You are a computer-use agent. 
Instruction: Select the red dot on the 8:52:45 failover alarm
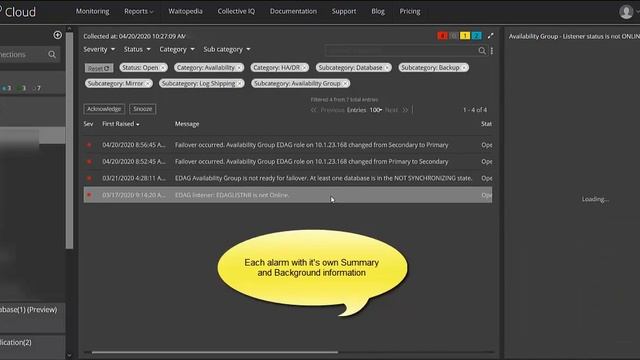point(89,162)
